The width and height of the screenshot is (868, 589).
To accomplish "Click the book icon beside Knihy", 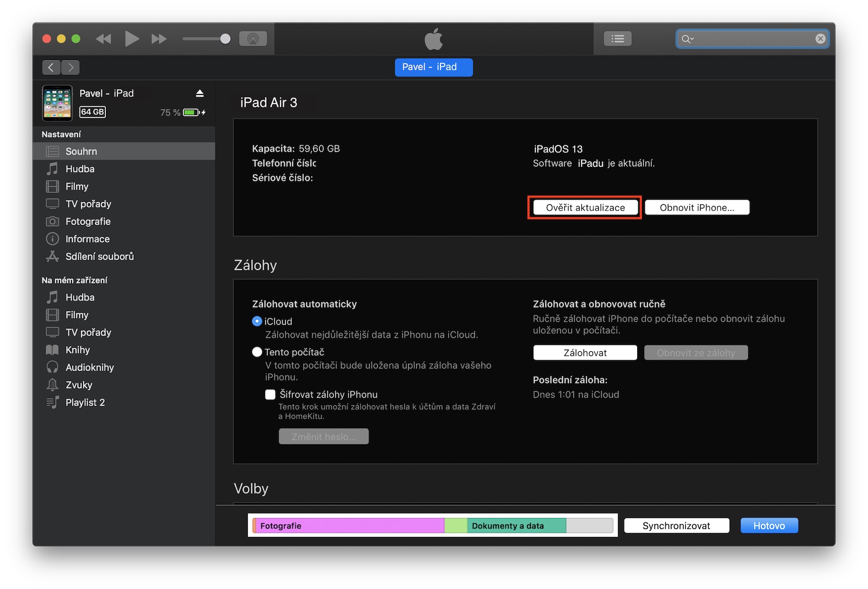I will tap(53, 350).
